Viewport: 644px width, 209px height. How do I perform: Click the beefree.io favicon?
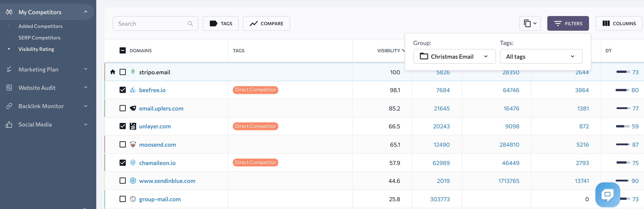click(133, 90)
